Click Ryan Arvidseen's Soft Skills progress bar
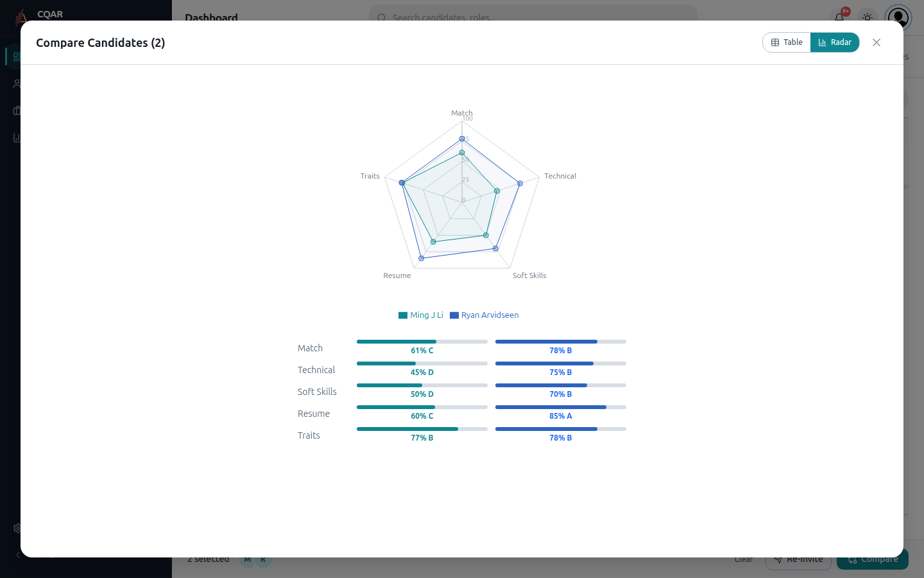Image resolution: width=924 pixels, height=578 pixels. [561, 385]
